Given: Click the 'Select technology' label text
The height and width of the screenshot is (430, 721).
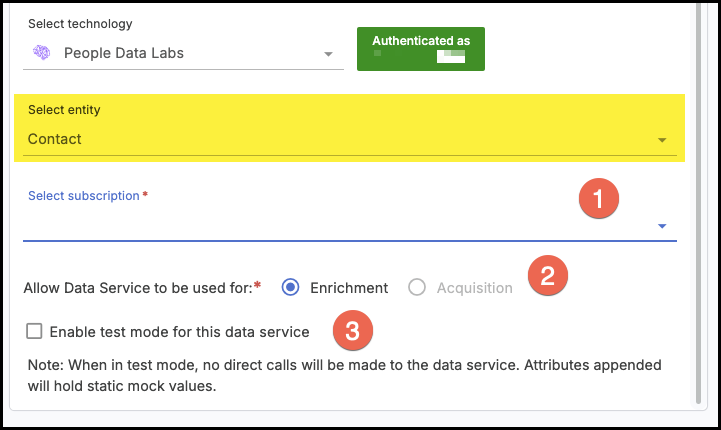Looking at the screenshot, I should click(80, 23).
